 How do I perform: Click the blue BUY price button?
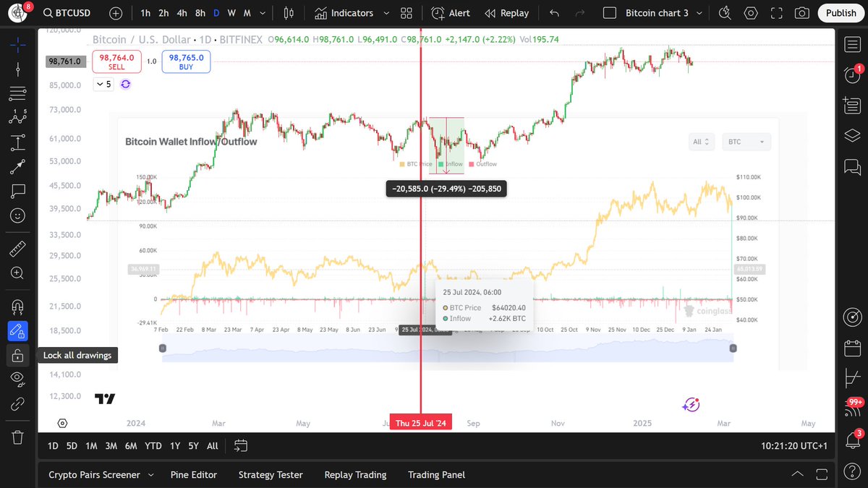click(186, 61)
